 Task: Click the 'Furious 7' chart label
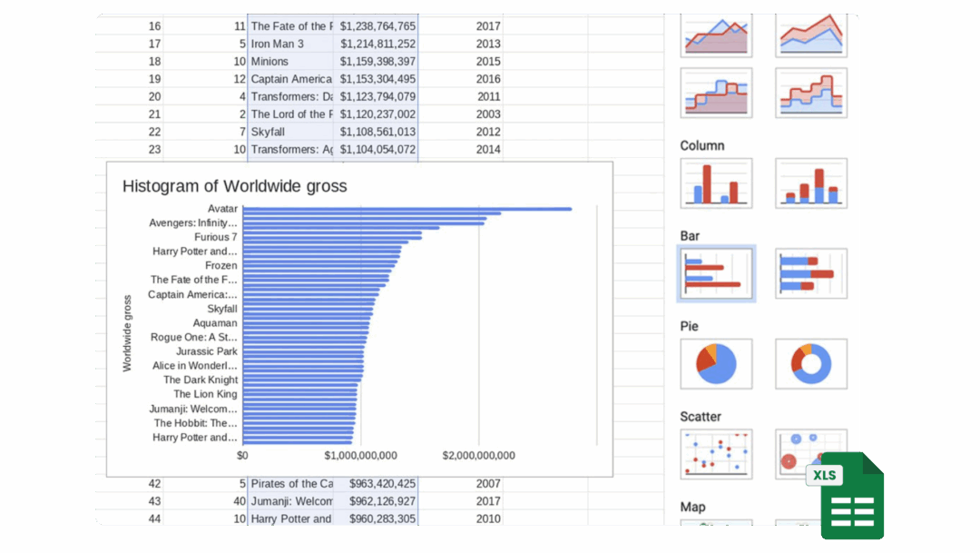(216, 237)
